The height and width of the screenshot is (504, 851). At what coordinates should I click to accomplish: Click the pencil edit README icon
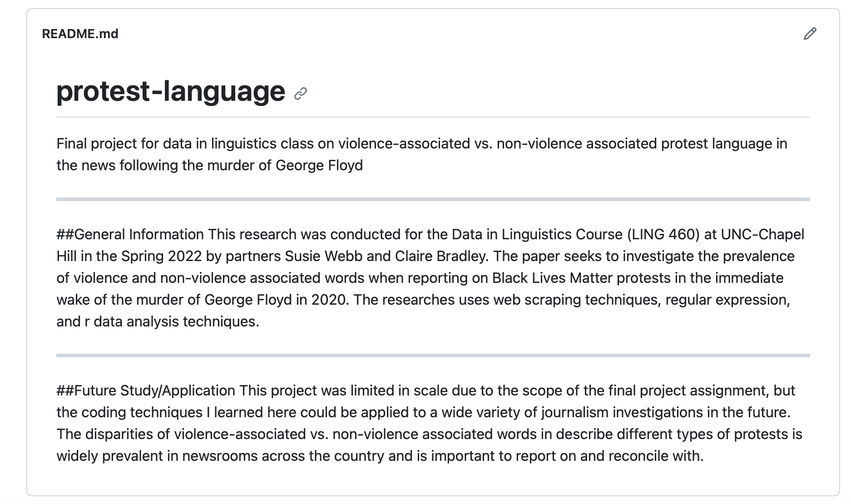pos(810,34)
